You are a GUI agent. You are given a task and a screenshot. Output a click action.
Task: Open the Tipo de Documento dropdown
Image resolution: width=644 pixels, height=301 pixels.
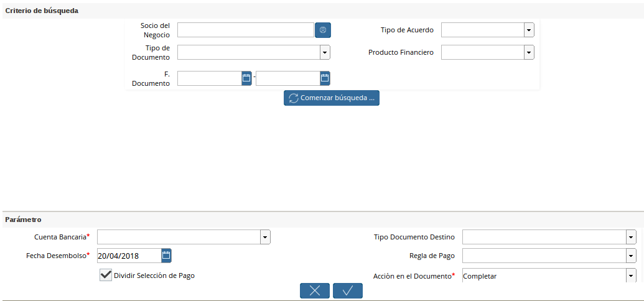point(325,52)
